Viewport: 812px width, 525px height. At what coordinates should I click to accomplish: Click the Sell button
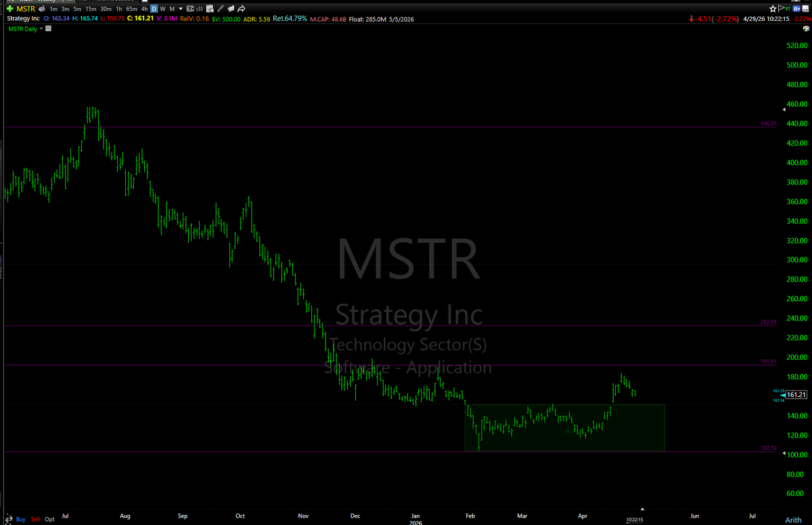(x=36, y=519)
